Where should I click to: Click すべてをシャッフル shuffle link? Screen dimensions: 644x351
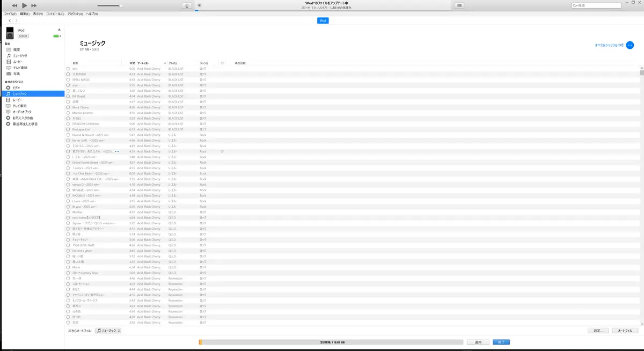609,45
